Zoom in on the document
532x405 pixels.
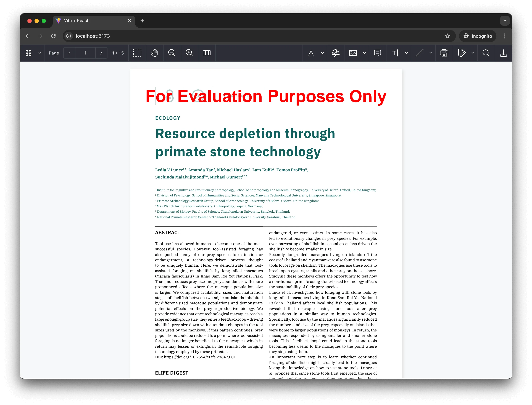[189, 53]
